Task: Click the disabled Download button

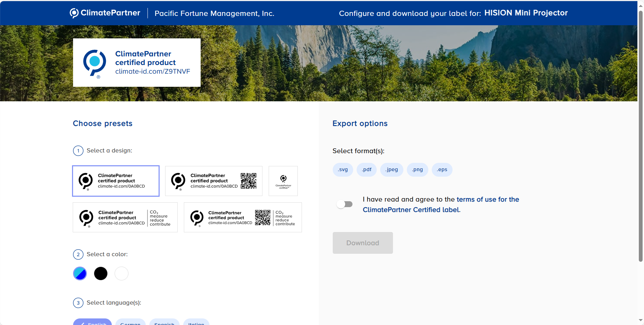Action: coord(363,243)
